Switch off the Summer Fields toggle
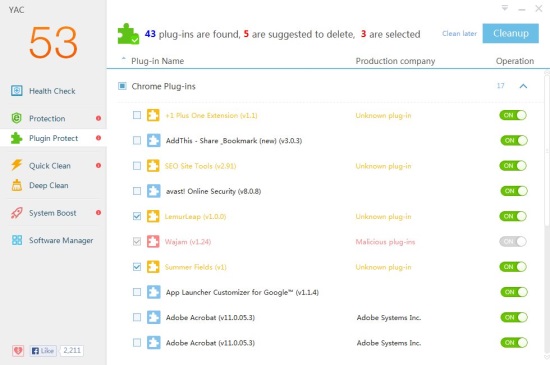This screenshot has width=550, height=365. (513, 267)
